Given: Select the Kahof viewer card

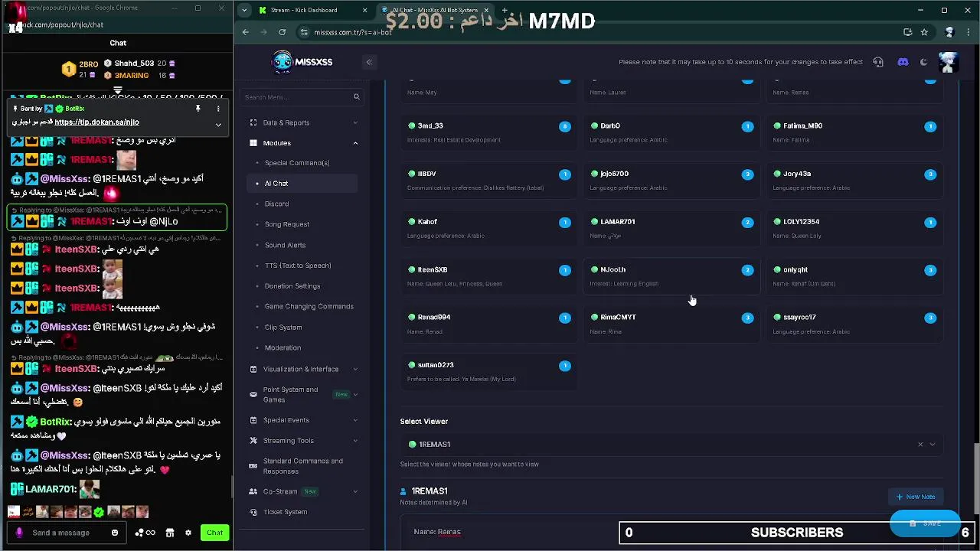Looking at the screenshot, I should (x=489, y=228).
